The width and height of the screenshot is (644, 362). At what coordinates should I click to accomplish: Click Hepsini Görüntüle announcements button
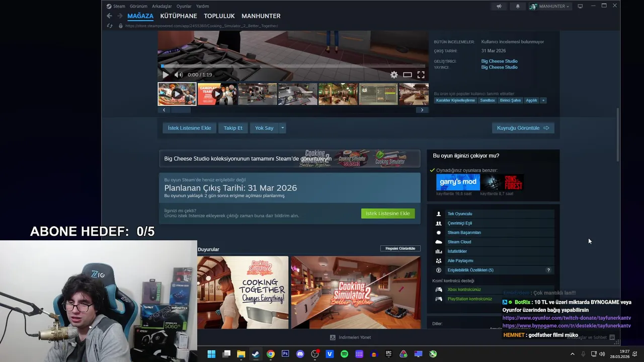pyautogui.click(x=400, y=248)
